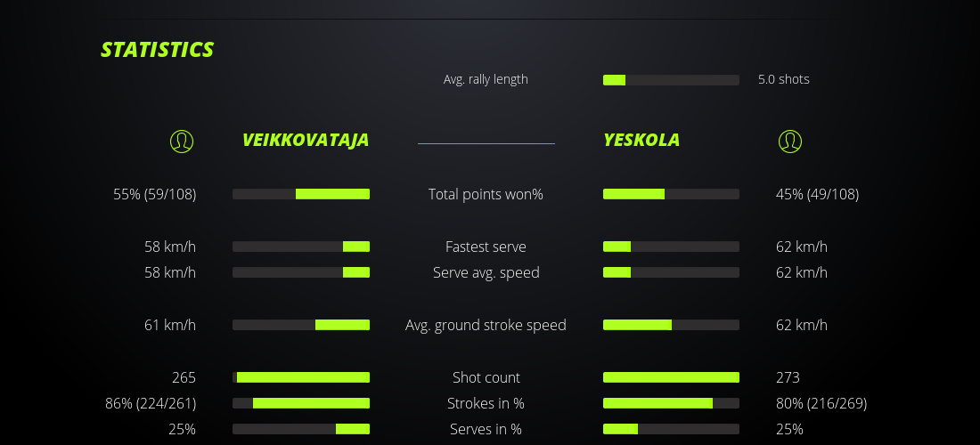Select the Shot count label

[x=486, y=377]
